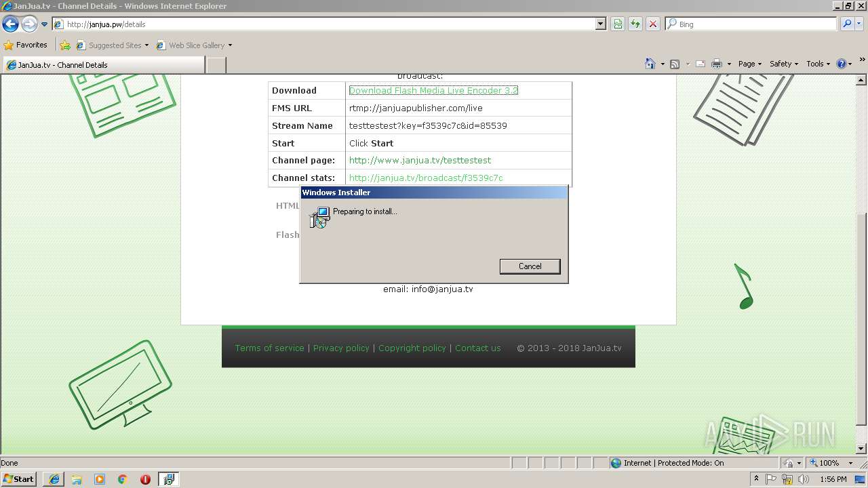The height and width of the screenshot is (488, 868).
Task: Toggle Compatibility View icon
Action: point(618,24)
